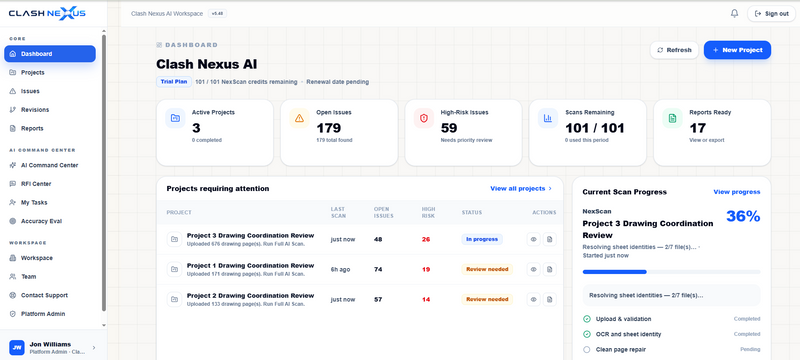The image size is (800, 360).
Task: Click the Upload & validation completed checkmark
Action: 587,319
